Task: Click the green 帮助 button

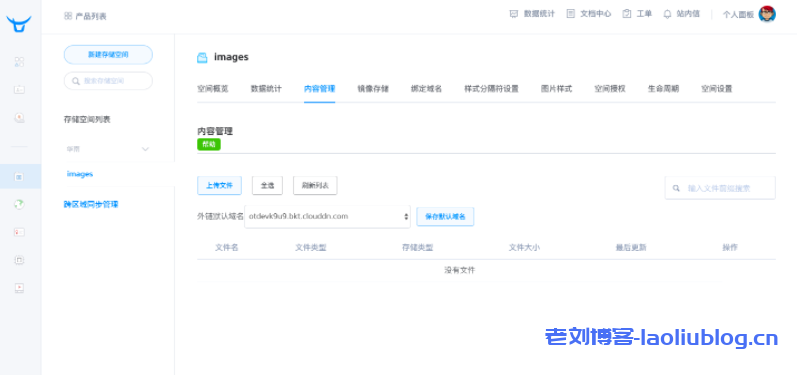Action: [209, 145]
